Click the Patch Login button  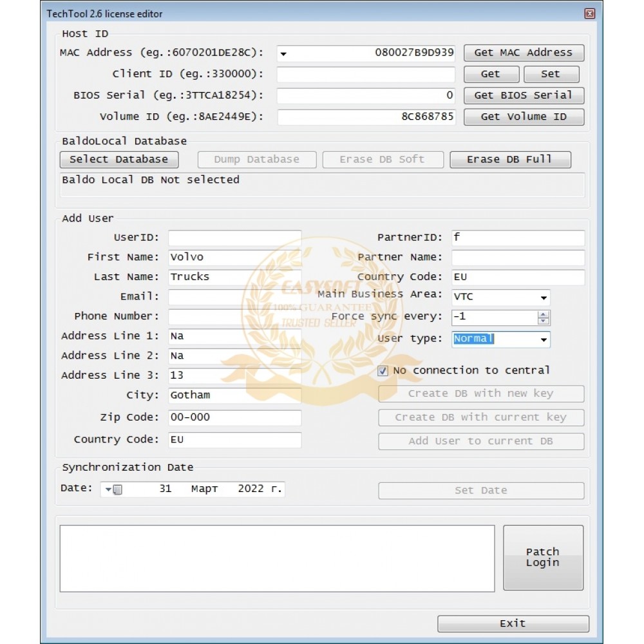click(543, 557)
